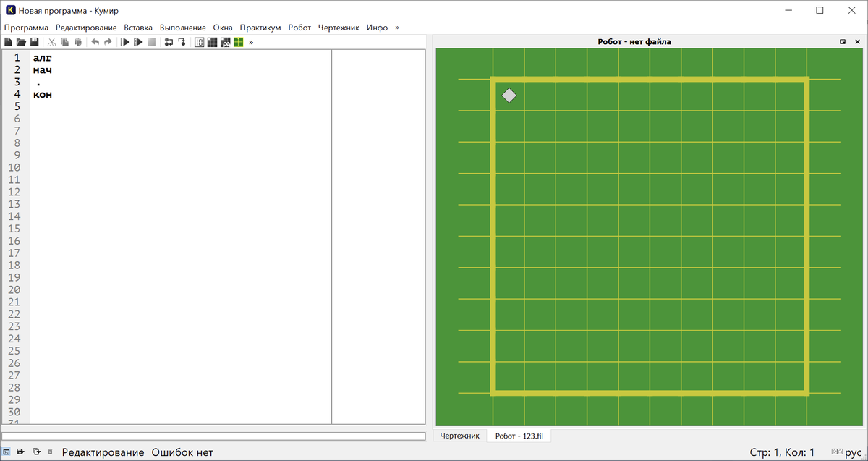Open Robot environment editor icon
The height and width of the screenshot is (461, 868).
(x=225, y=42)
